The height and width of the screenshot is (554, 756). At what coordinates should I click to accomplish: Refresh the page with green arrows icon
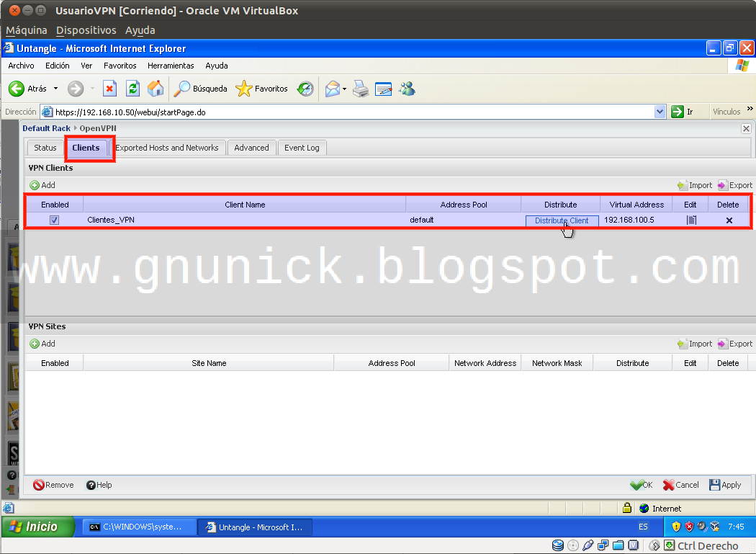tap(132, 89)
